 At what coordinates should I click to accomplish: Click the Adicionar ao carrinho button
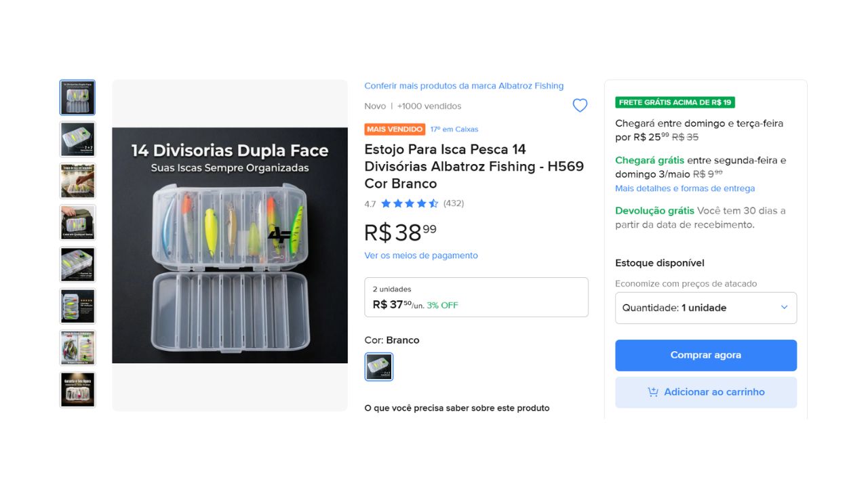(705, 392)
